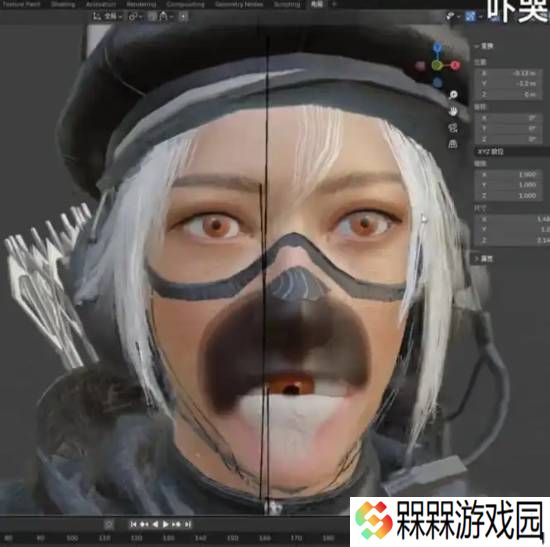Open the Compositing workspace tab

pos(185,5)
